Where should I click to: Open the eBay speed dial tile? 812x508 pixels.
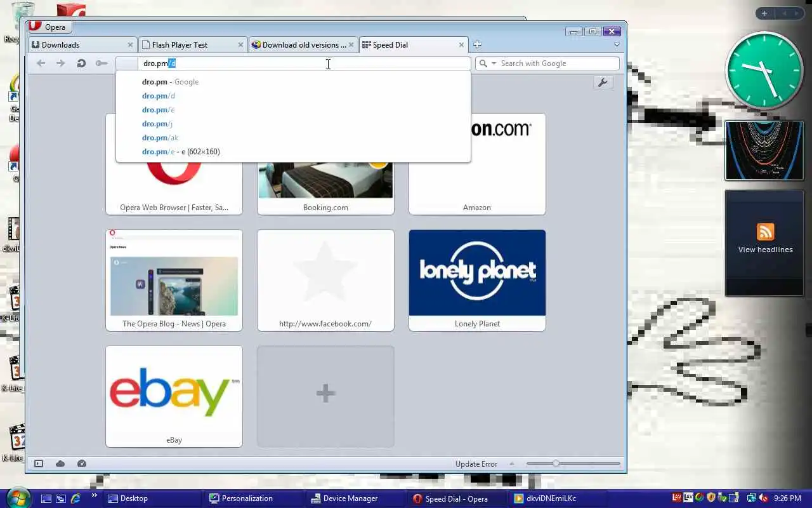[x=174, y=396]
